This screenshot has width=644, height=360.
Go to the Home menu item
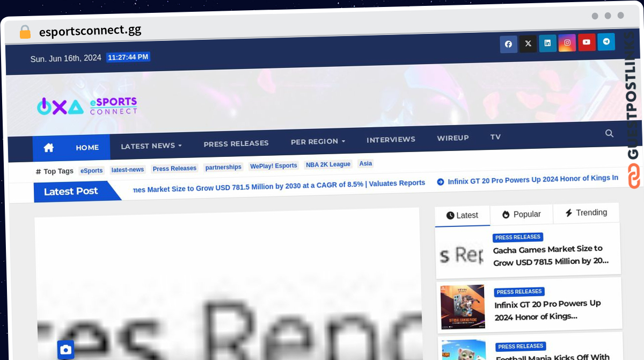click(87, 147)
